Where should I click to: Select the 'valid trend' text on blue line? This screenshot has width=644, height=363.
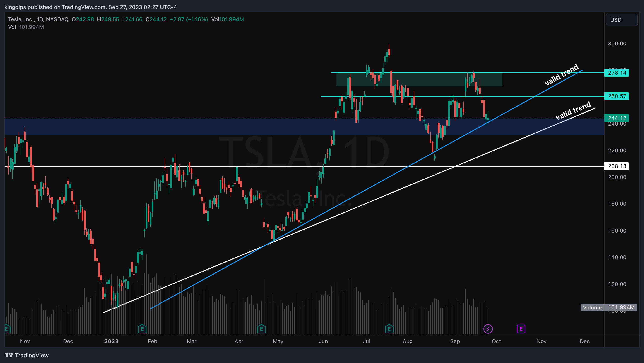tap(561, 74)
